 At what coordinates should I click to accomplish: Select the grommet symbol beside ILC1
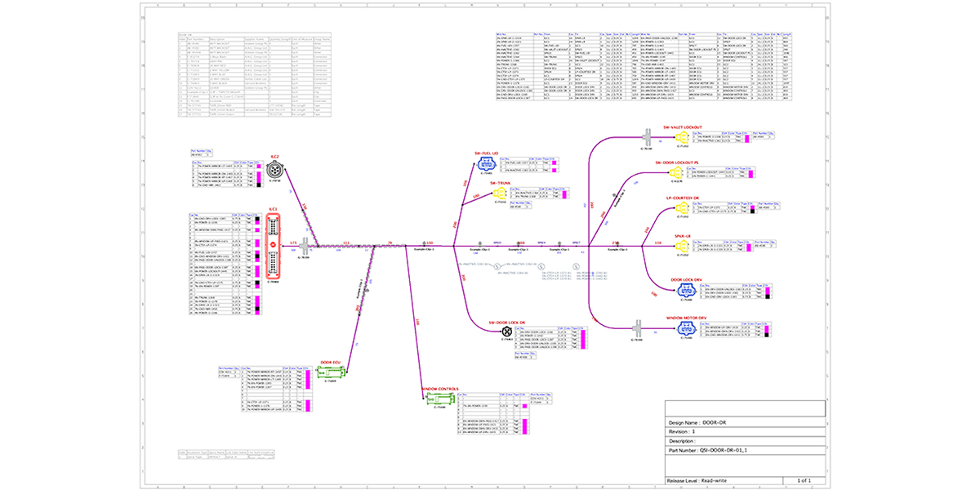point(305,247)
